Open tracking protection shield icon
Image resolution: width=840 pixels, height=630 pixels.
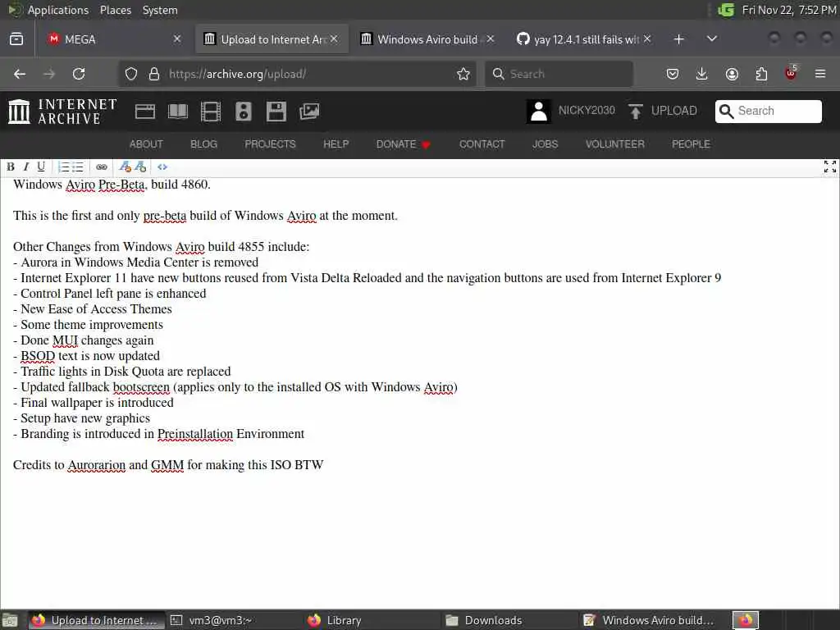click(x=131, y=74)
